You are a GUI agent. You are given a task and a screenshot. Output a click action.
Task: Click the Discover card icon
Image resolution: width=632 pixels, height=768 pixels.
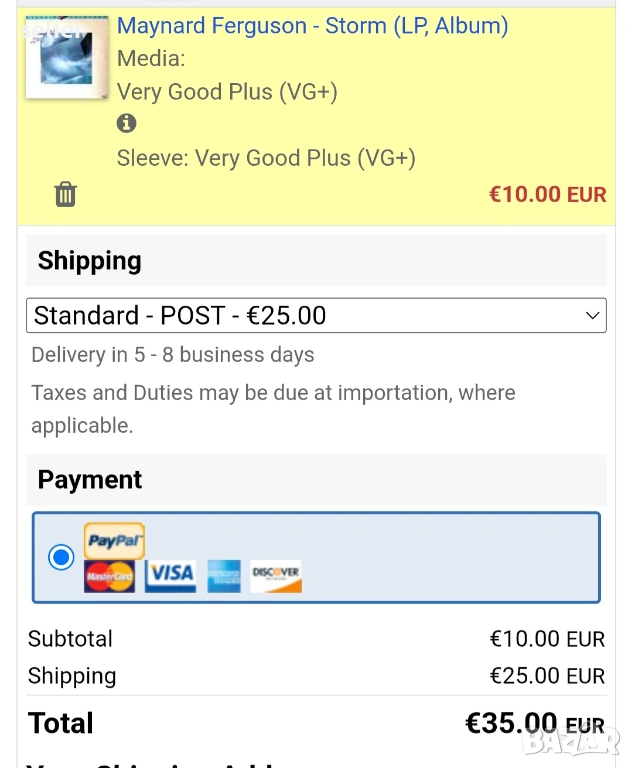click(275, 575)
